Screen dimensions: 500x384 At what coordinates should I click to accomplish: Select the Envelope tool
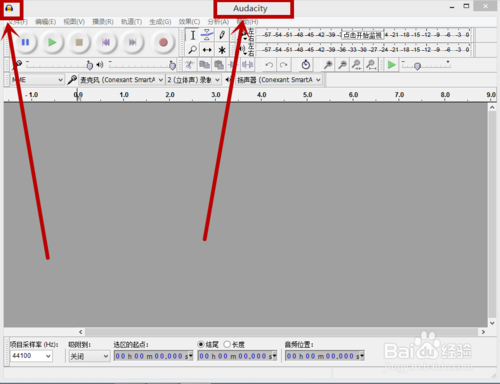(x=207, y=35)
